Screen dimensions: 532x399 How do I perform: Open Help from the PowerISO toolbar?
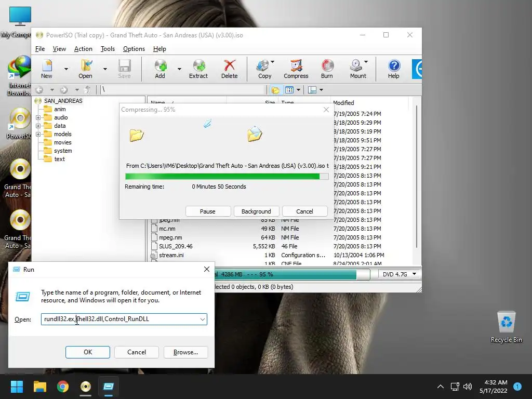(394, 69)
